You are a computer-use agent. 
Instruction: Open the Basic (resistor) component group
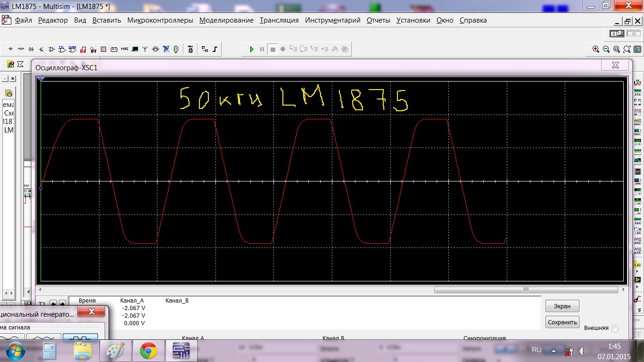pyautogui.click(x=21, y=49)
